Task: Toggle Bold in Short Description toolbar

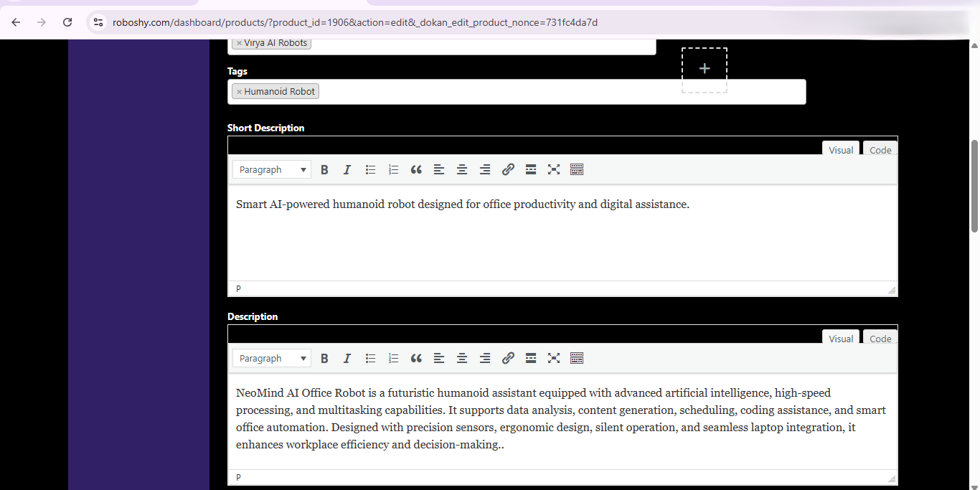Action: [324, 170]
